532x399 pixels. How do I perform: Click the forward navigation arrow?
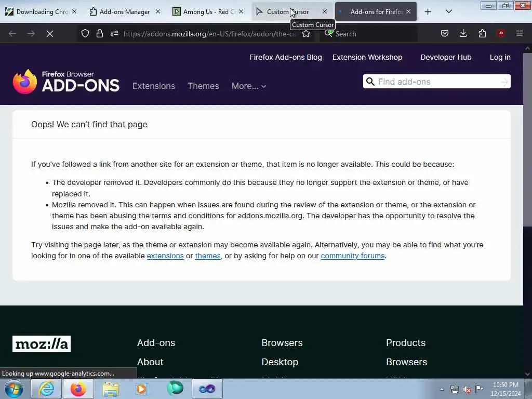coord(31,34)
